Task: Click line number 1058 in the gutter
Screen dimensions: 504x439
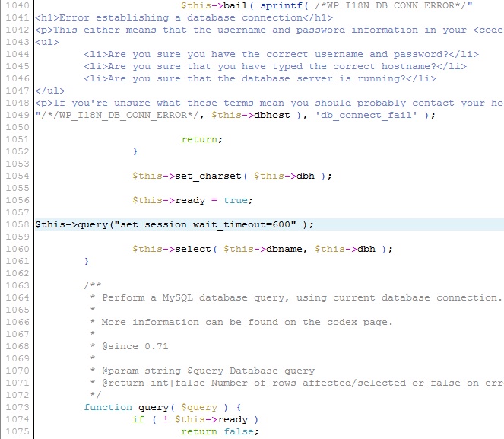Action: 17,224
